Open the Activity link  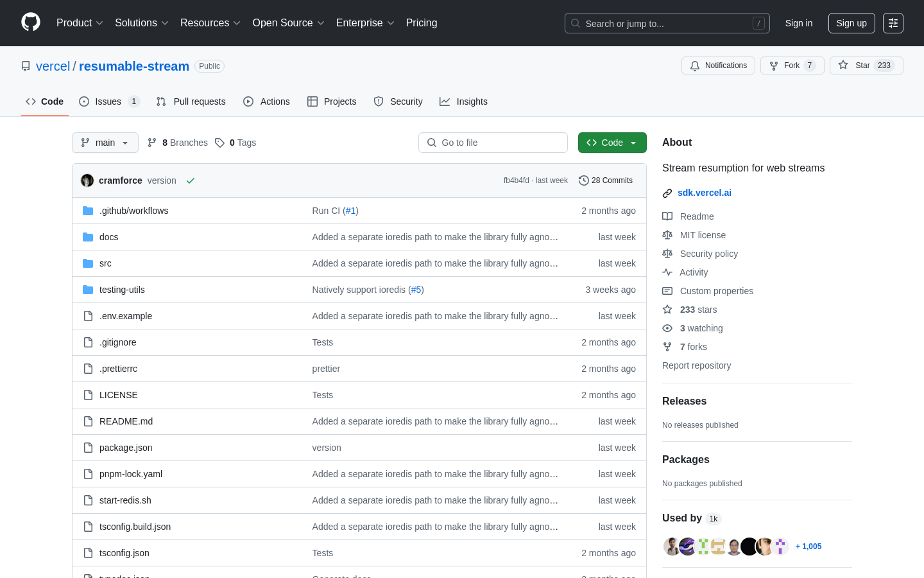click(x=685, y=272)
